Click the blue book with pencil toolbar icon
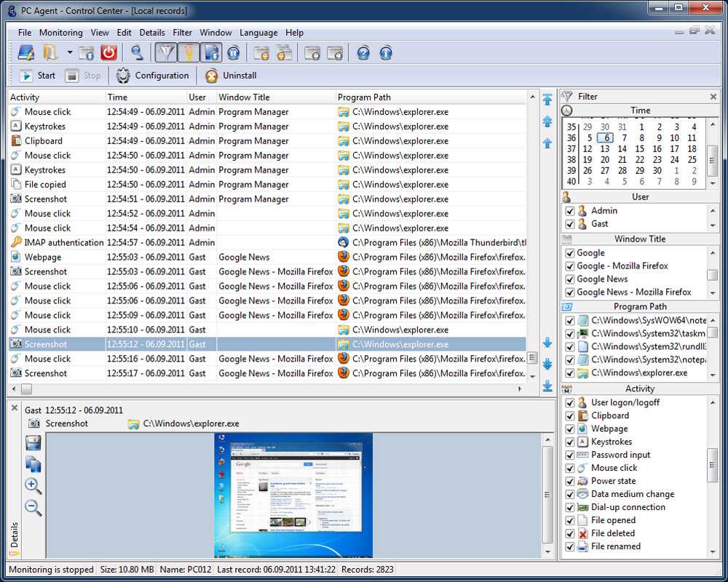The height and width of the screenshot is (582, 728). pos(26,52)
